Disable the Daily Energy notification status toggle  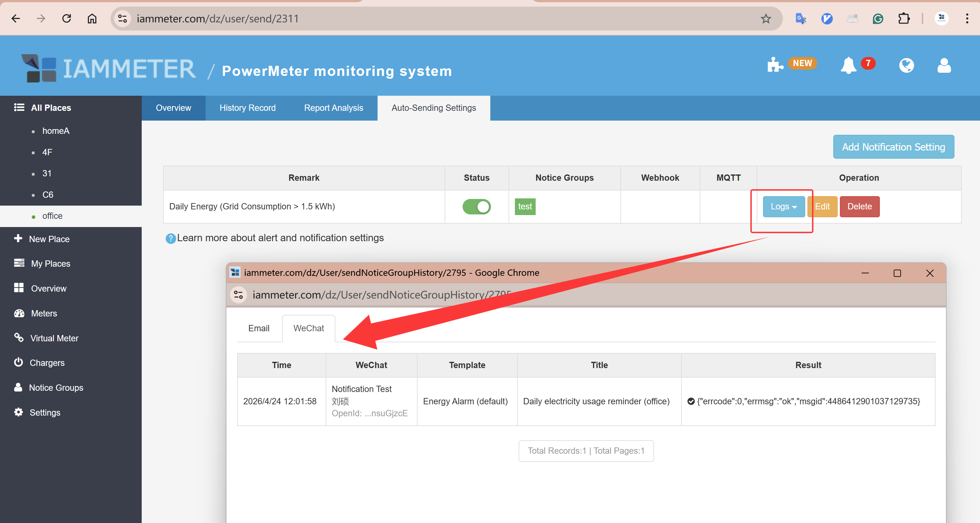[477, 207]
